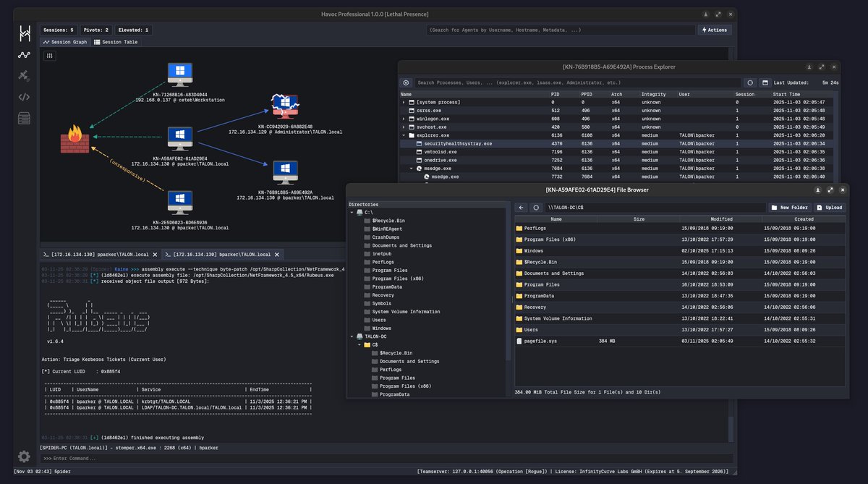Click download icon in File Browser titlebar

click(x=817, y=190)
